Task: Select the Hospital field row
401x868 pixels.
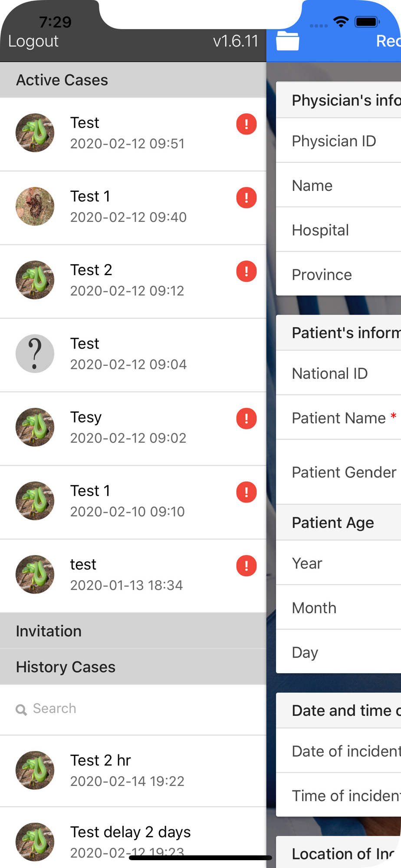Action: pos(339,230)
